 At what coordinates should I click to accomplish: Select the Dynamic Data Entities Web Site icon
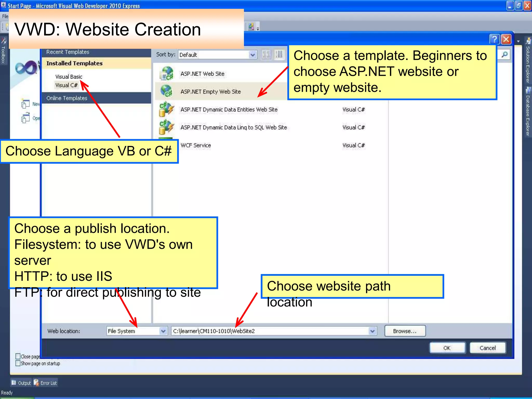click(167, 109)
